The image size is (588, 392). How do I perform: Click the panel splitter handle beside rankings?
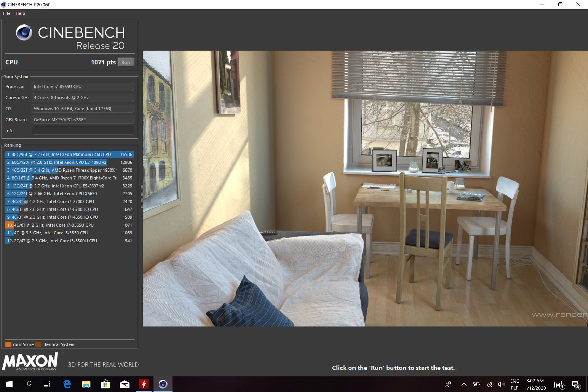click(x=141, y=197)
